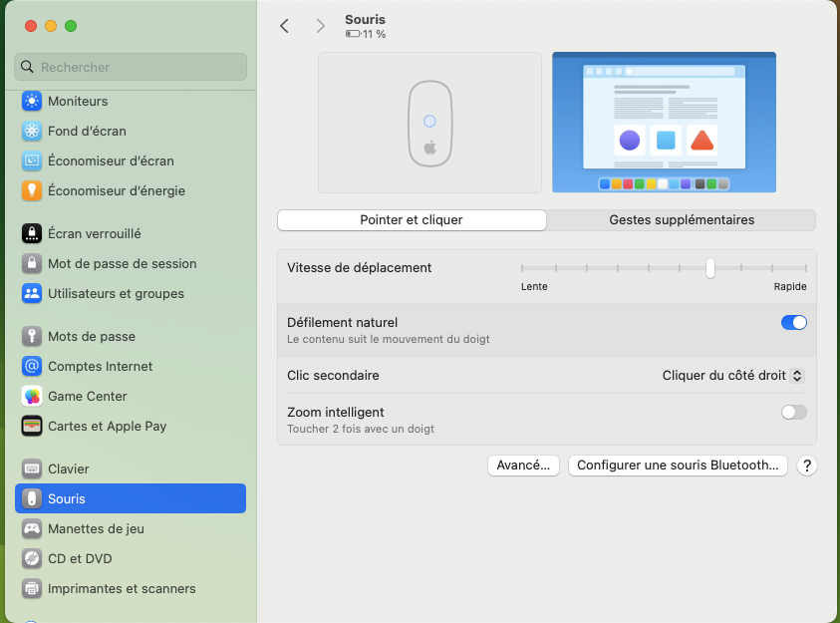The image size is (840, 623).
Task: Switch to the Gestes supplémentaires tab
Action: 682,220
